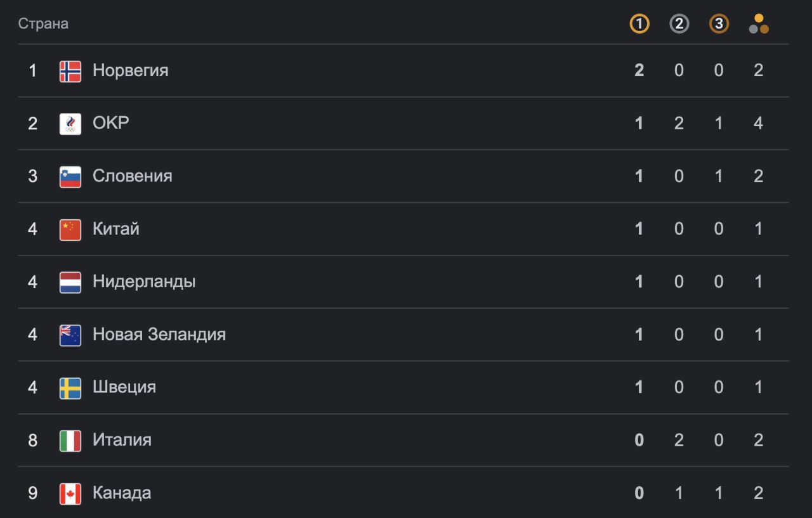Click the silver medal column icon

click(x=679, y=24)
